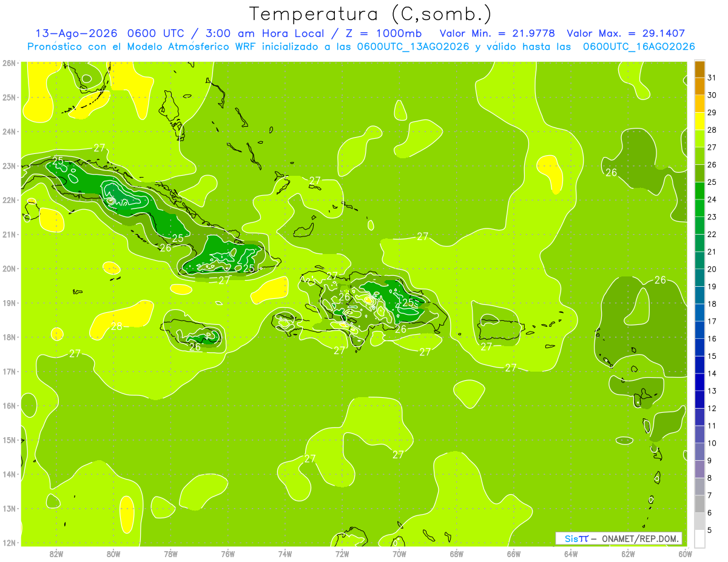This screenshot has height=562, width=728.
Task: Click the orange legend swatch between 30 and 31
Action: [699, 86]
